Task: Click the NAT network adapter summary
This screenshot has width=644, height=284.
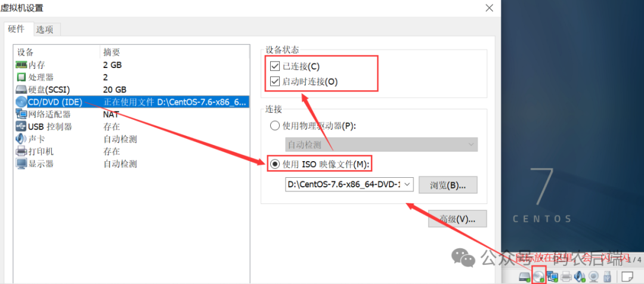Action: 111,115
